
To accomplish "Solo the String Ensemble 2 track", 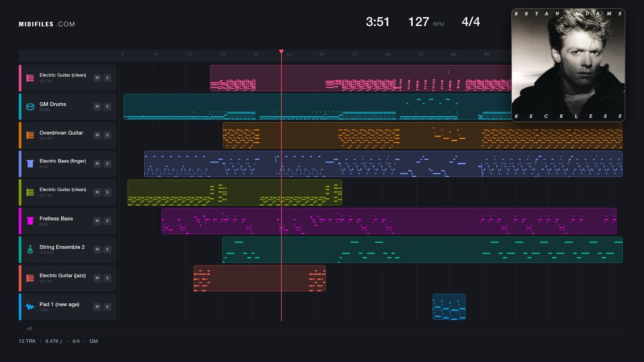I will (x=107, y=250).
